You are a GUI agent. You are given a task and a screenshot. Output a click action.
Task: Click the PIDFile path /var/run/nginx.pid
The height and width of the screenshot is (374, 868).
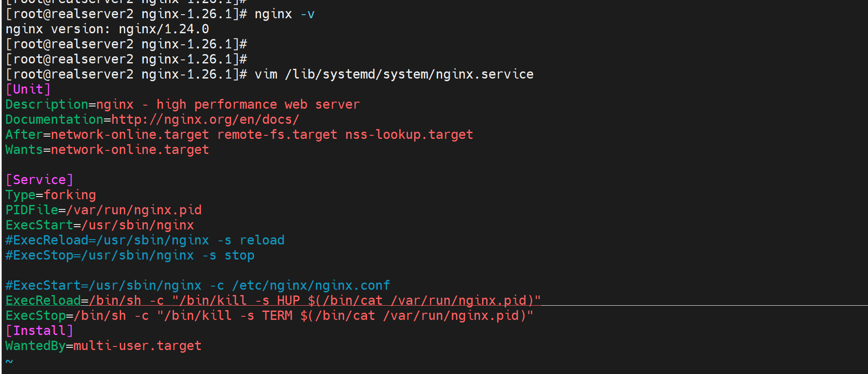tap(134, 210)
